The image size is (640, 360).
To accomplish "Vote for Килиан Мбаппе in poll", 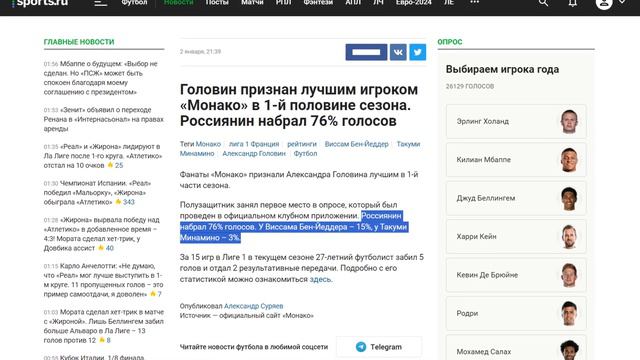I will pyautogui.click(x=516, y=160).
